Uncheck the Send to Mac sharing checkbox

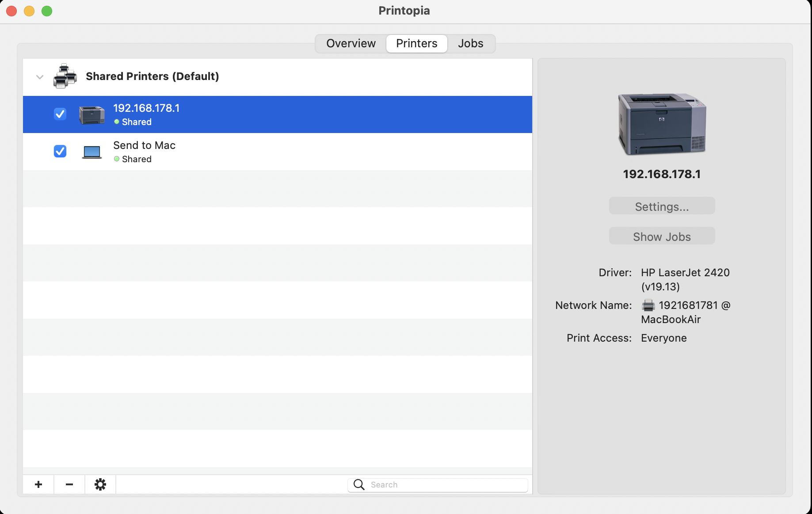point(60,151)
